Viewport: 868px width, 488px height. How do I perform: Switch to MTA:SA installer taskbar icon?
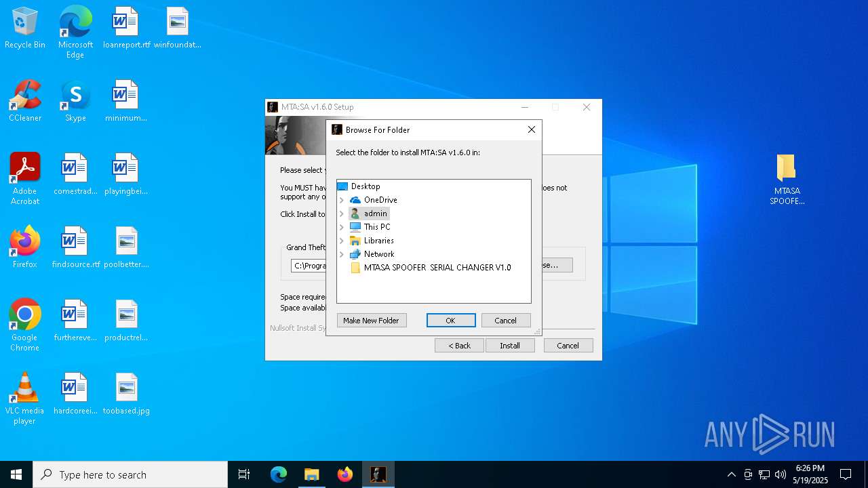click(378, 474)
